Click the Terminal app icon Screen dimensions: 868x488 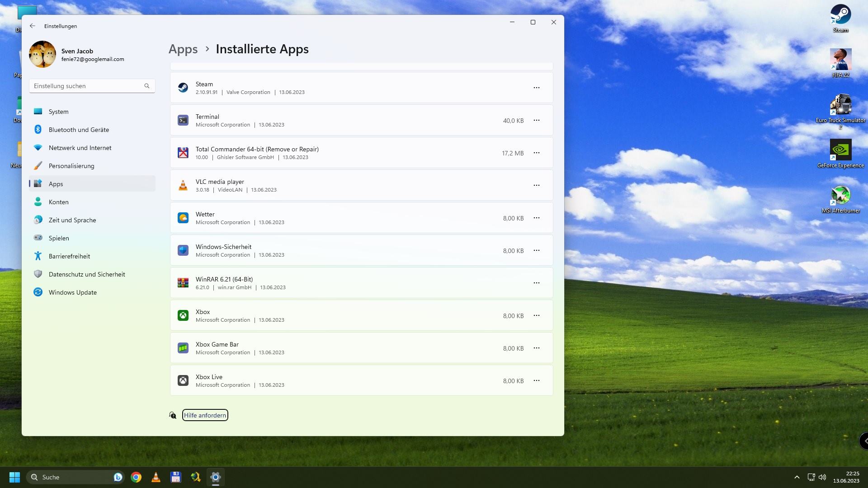click(x=183, y=120)
